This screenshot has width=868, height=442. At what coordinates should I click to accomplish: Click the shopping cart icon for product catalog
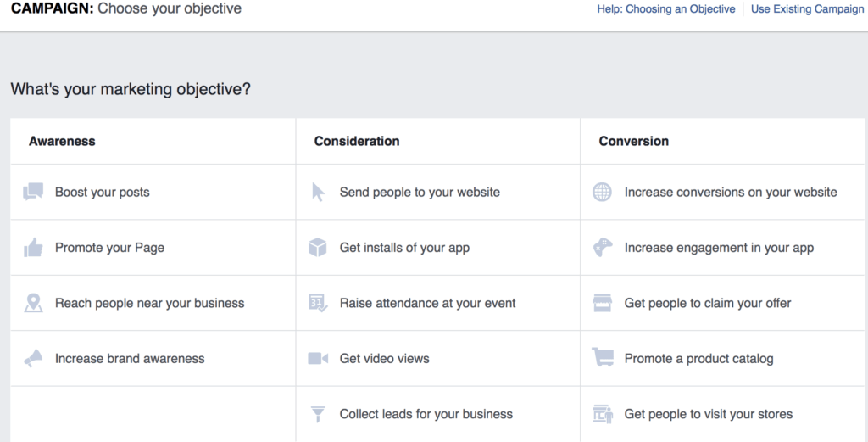tap(603, 358)
